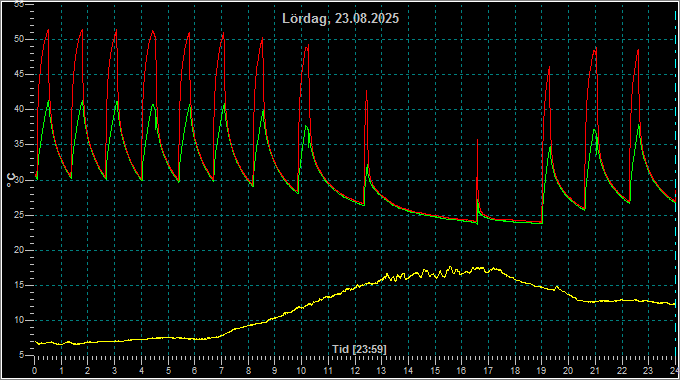Click hour 20 on the time axis
The width and height of the screenshot is (680, 380).
pos(568,371)
